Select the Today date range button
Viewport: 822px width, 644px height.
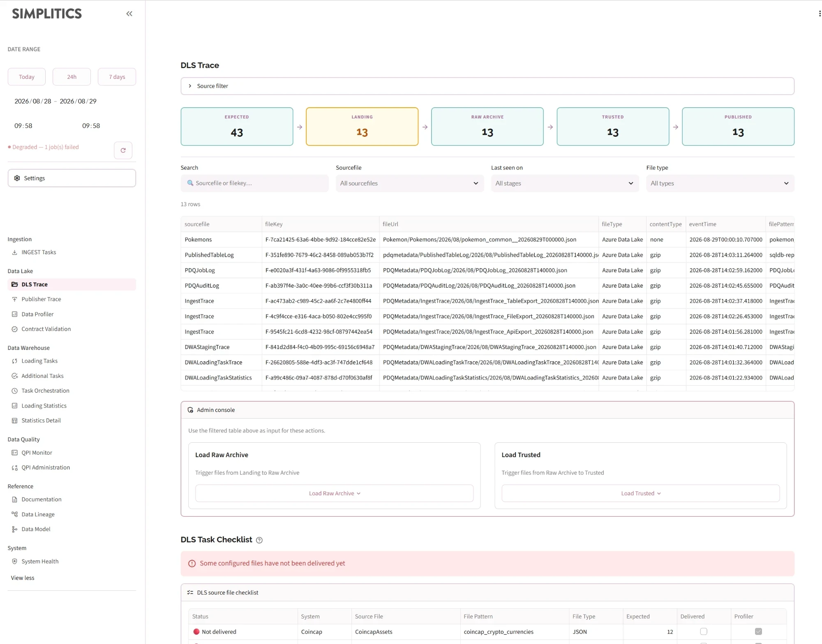click(27, 77)
